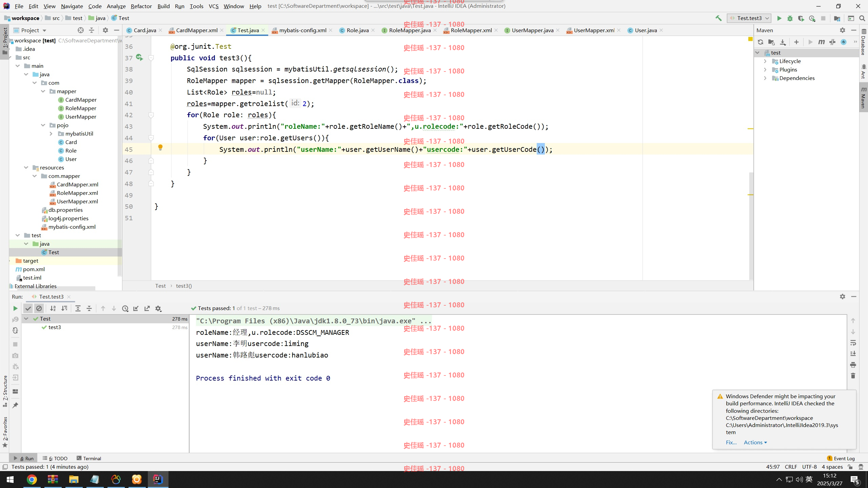Open the 6: TODO tool window
The width and height of the screenshot is (868, 488).
pos(55,458)
